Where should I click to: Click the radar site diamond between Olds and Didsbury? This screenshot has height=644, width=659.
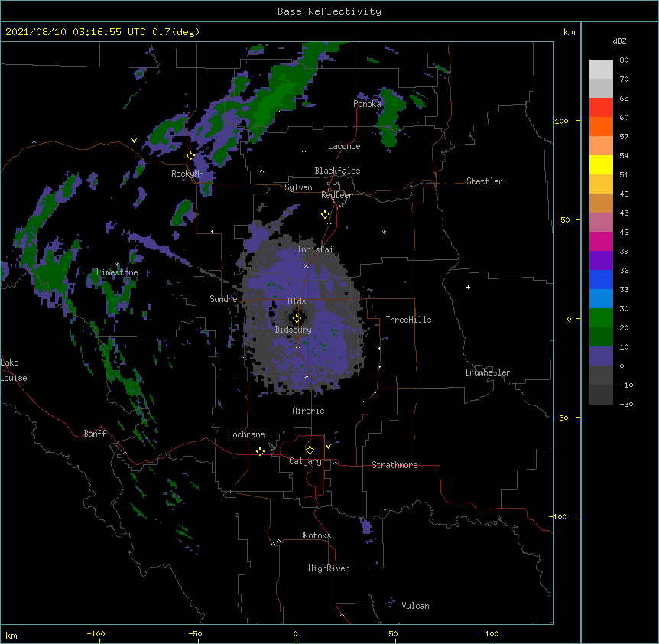(297, 318)
